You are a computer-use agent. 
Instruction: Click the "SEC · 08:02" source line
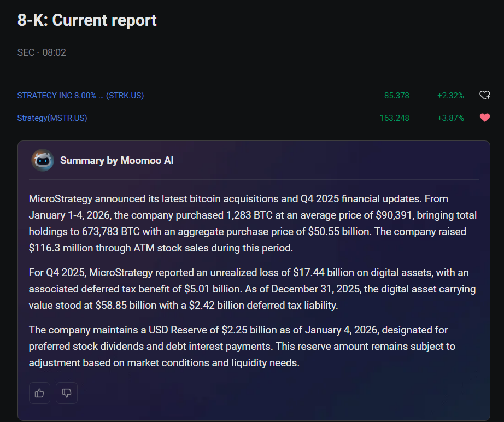pos(42,52)
